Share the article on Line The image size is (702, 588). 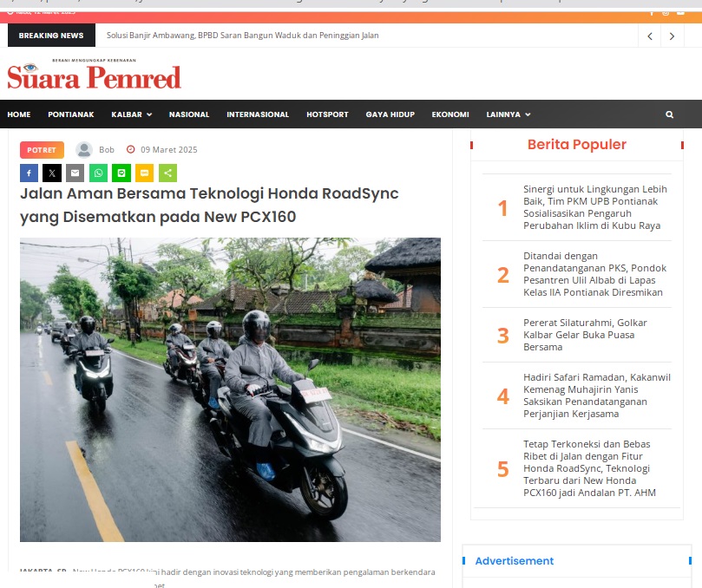click(x=121, y=173)
